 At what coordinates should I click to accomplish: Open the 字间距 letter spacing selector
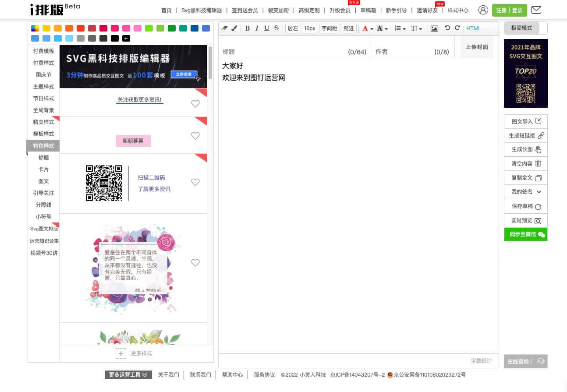pos(329,28)
